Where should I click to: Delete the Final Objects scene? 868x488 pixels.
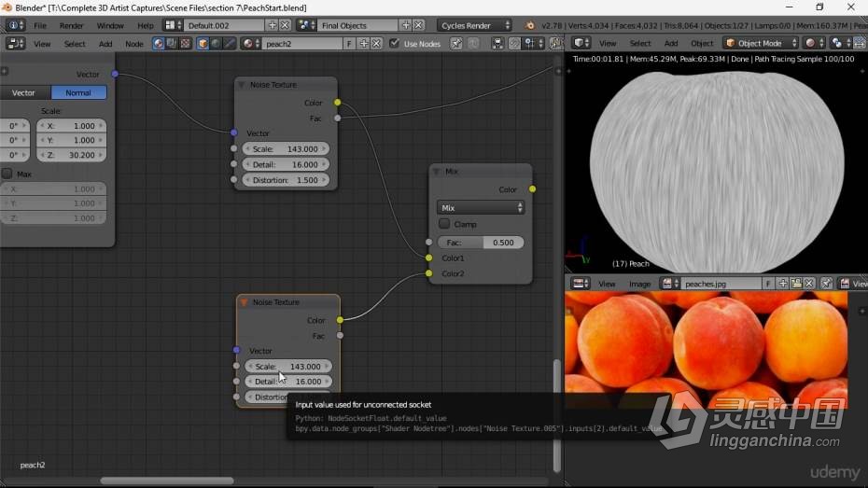point(418,25)
